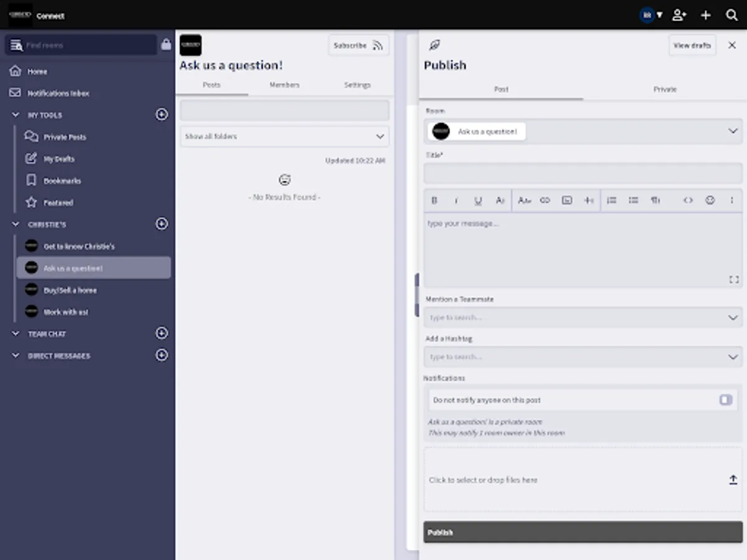Apply numbered list formatting
The image size is (747, 560).
coord(612,200)
